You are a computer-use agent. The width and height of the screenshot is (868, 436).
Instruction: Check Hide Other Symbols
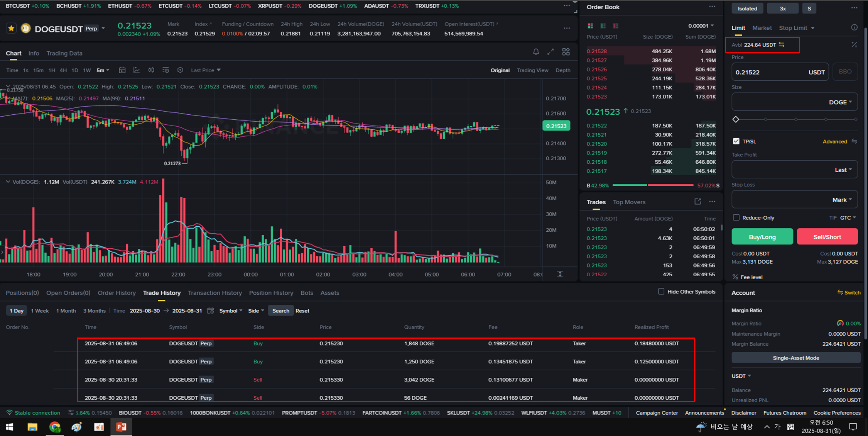coord(661,292)
